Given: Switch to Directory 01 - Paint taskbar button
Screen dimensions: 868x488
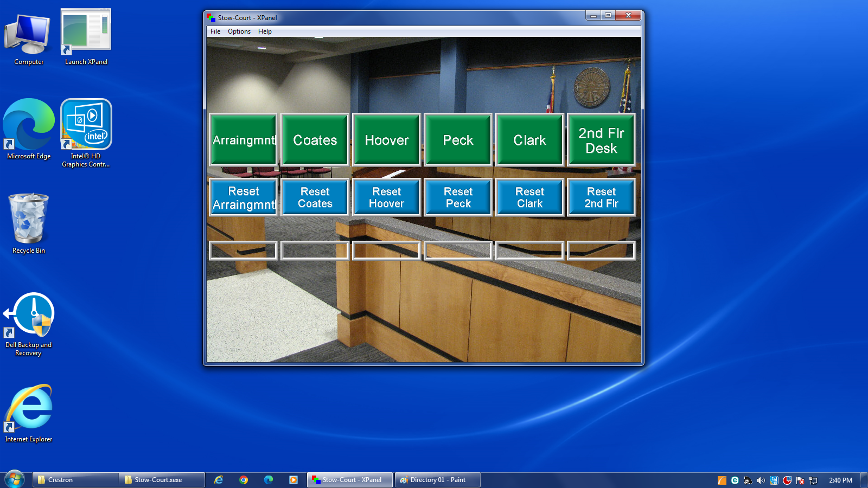Looking at the screenshot, I should [438, 480].
